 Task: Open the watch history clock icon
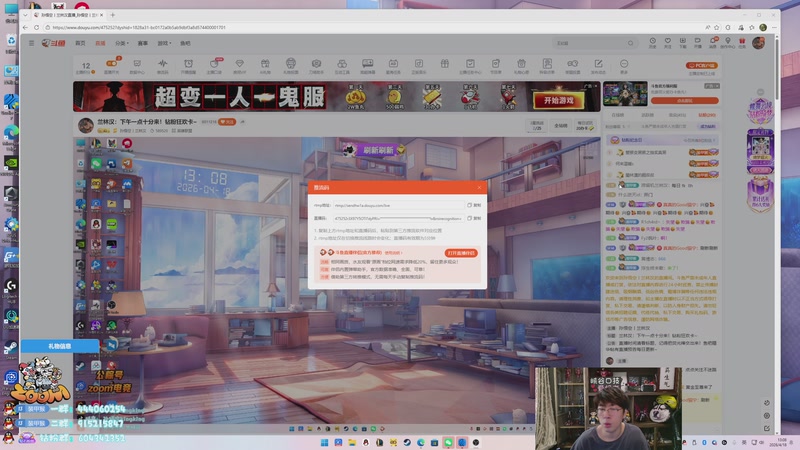[652, 43]
